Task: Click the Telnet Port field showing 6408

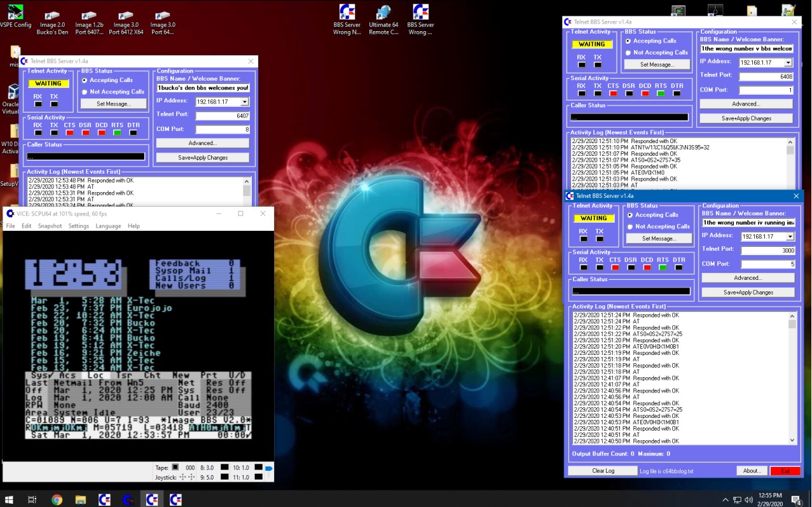Action: [x=766, y=76]
